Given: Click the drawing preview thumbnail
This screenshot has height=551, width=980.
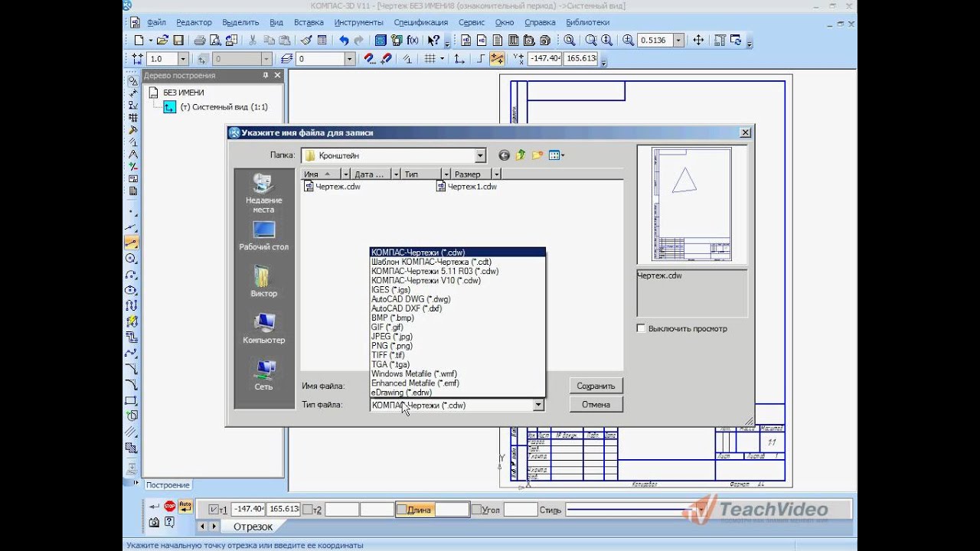Looking at the screenshot, I should [x=691, y=205].
